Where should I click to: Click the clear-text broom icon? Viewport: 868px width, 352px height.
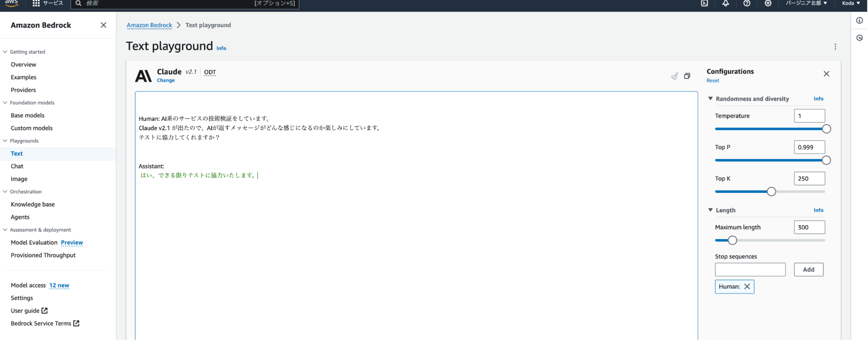tap(674, 76)
